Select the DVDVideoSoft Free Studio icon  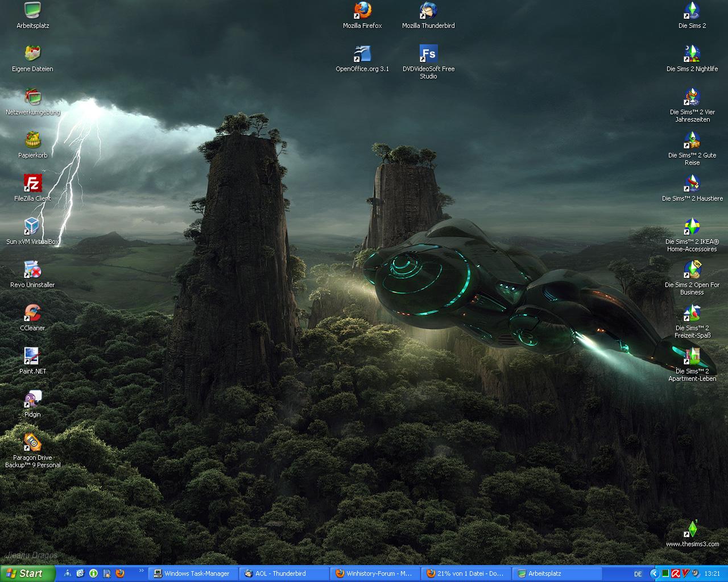tap(428, 55)
